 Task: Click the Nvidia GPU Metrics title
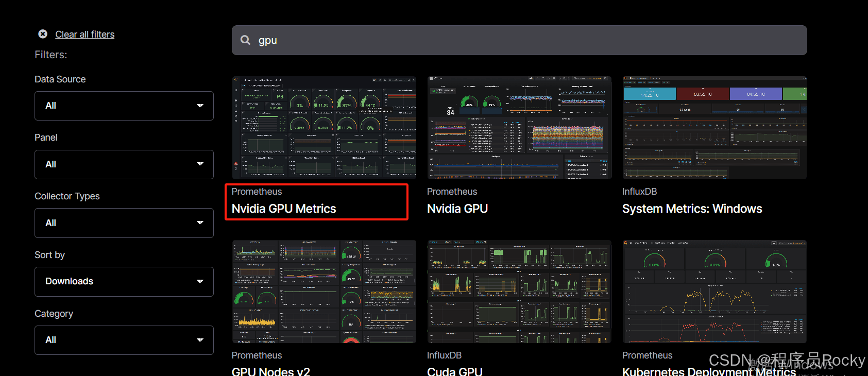284,209
